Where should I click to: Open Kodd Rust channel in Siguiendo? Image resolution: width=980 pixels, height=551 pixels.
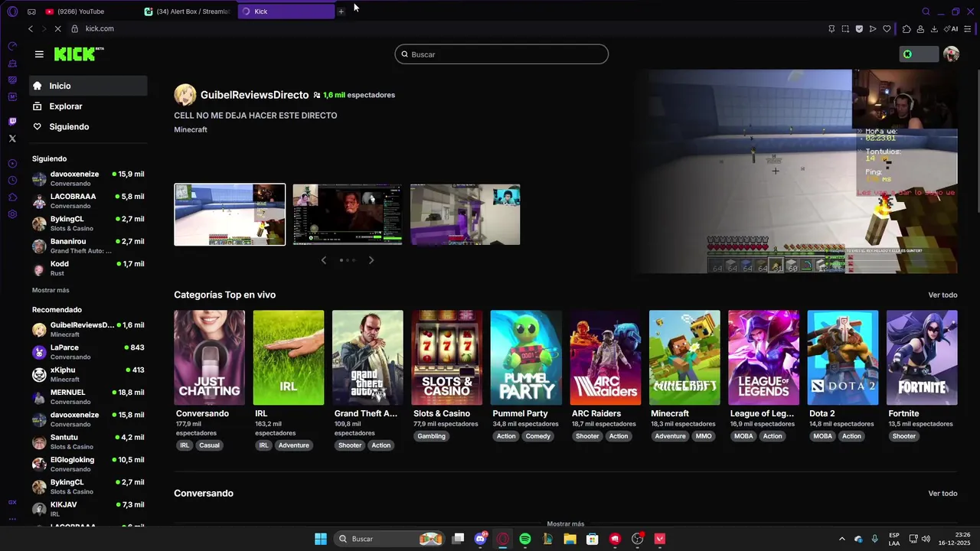88,268
